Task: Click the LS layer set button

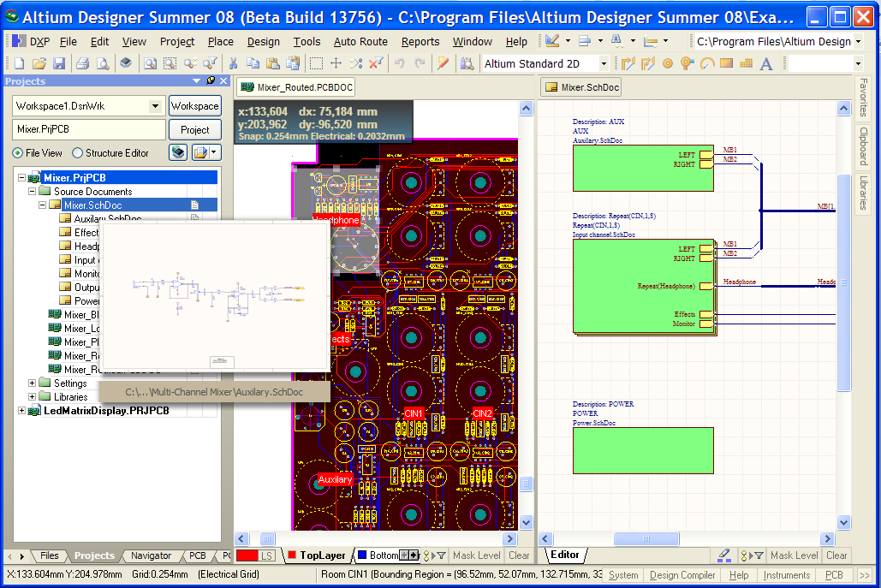Action: coord(267,555)
